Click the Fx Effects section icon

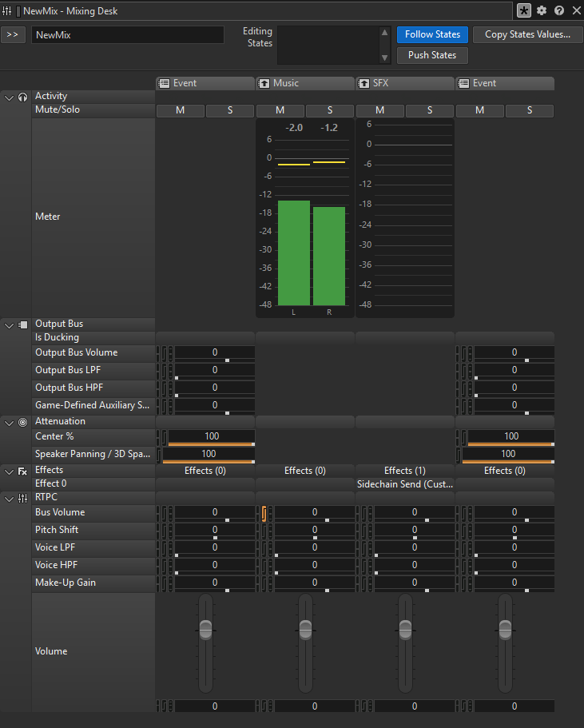(22, 471)
